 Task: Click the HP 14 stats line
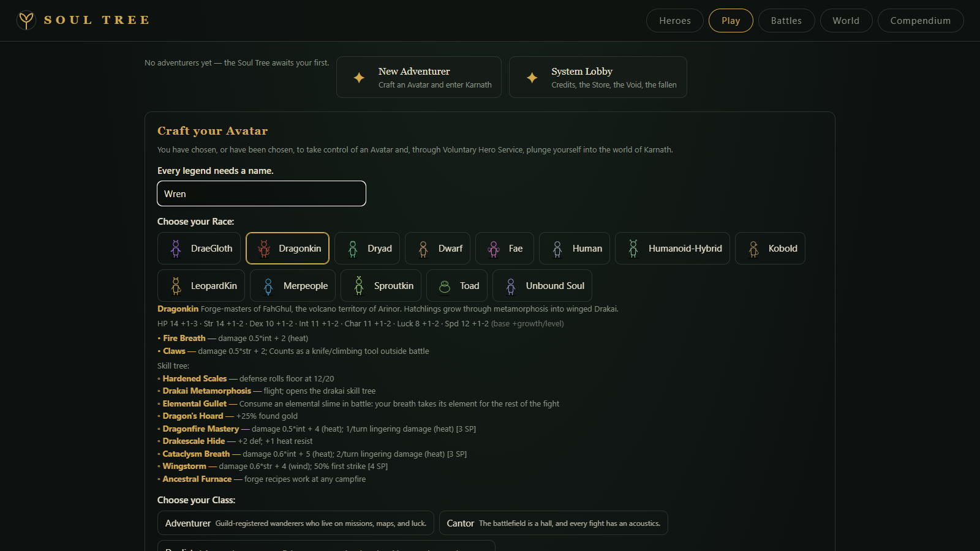coord(360,323)
